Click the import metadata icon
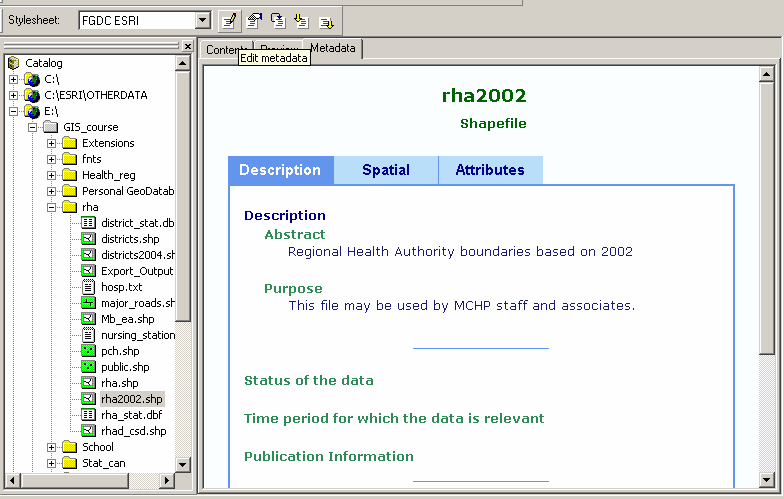Viewport: 784px width, 499px height. tap(301, 20)
